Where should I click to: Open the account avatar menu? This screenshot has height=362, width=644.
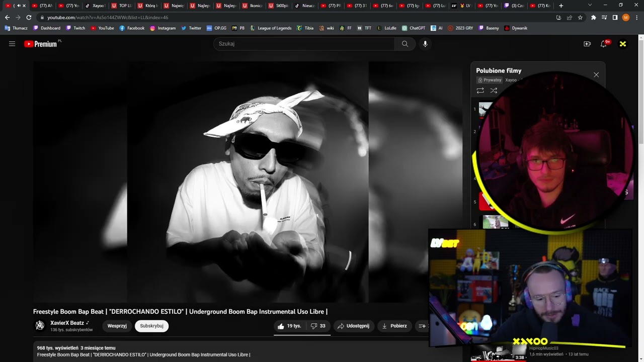coord(623,44)
